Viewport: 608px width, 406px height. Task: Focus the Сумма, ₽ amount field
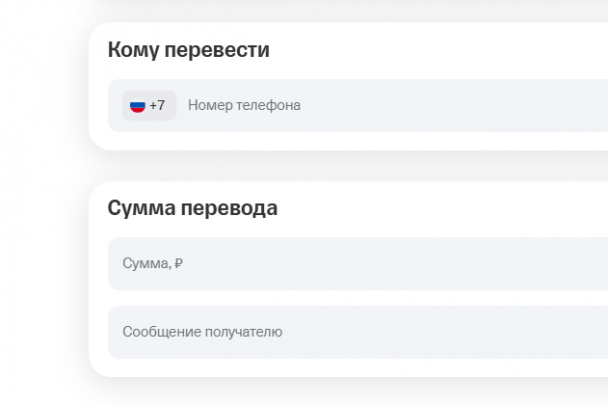coord(400,264)
